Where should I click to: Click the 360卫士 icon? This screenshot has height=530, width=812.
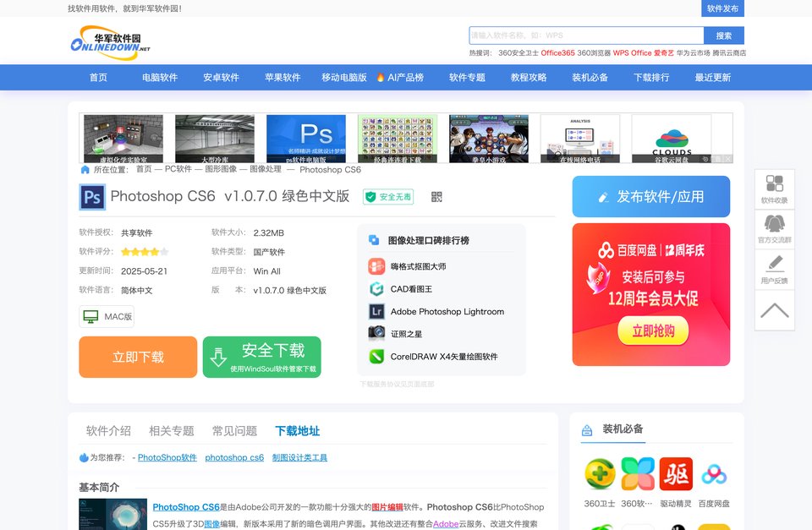(600, 474)
